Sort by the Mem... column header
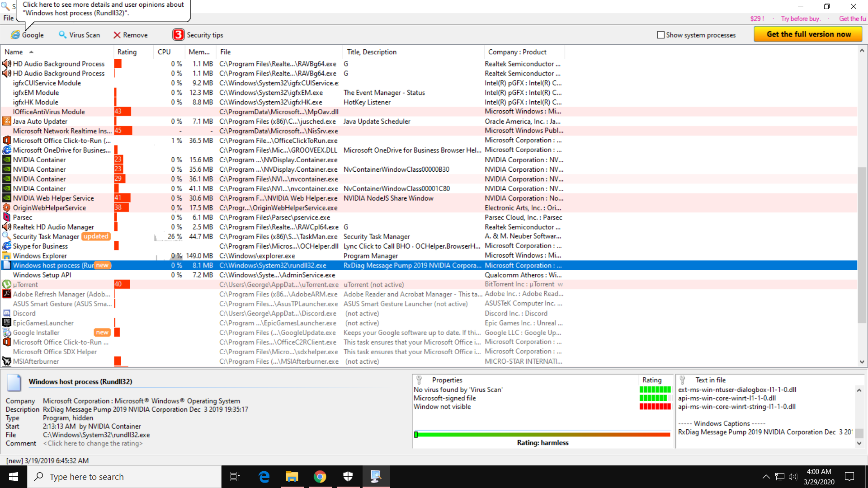This screenshot has width=868, height=488. coord(201,52)
